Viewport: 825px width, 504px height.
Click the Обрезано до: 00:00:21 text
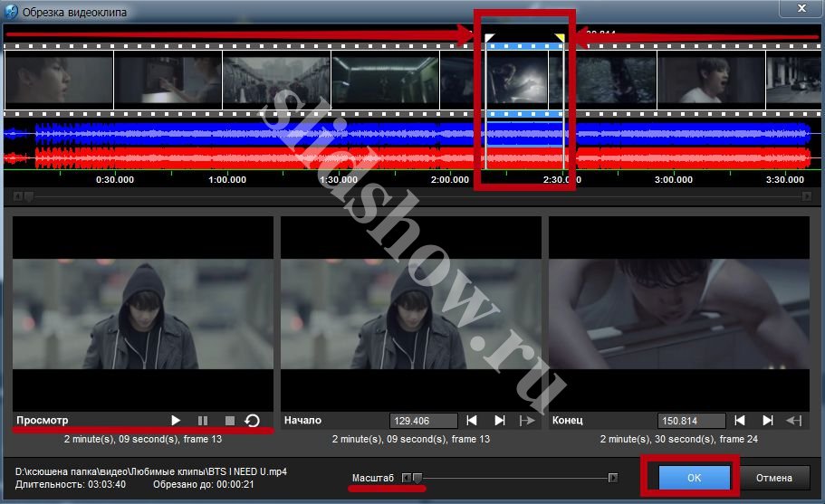click(x=204, y=484)
